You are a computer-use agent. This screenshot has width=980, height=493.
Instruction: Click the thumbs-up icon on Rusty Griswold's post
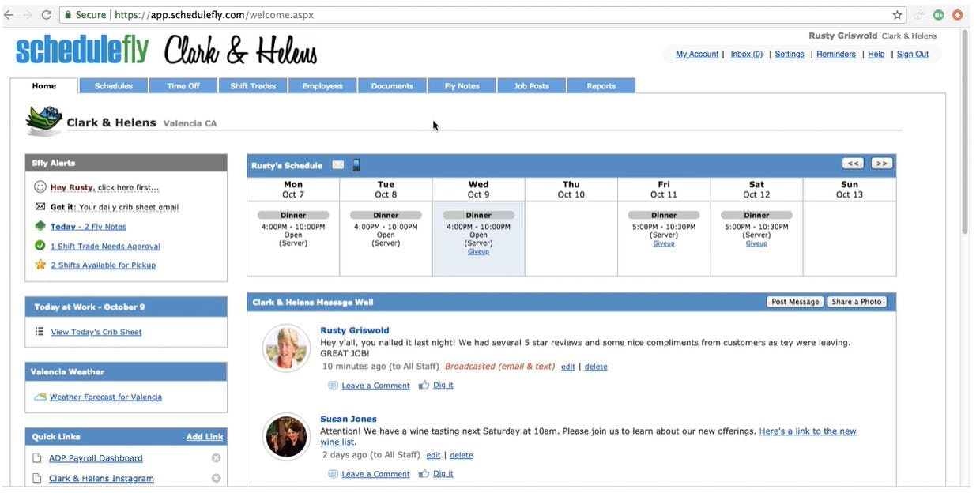click(x=424, y=385)
